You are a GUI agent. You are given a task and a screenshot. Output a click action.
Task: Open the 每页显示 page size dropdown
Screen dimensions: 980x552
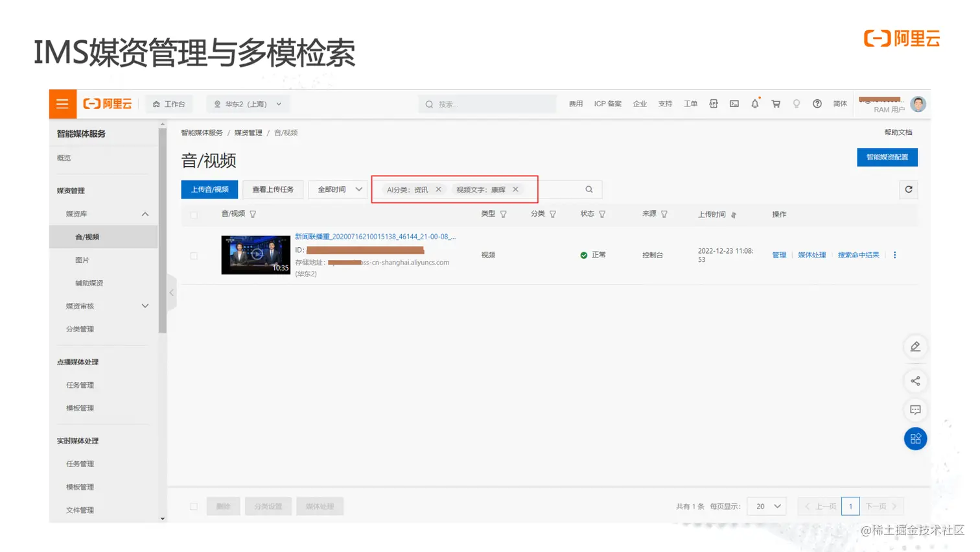766,506
